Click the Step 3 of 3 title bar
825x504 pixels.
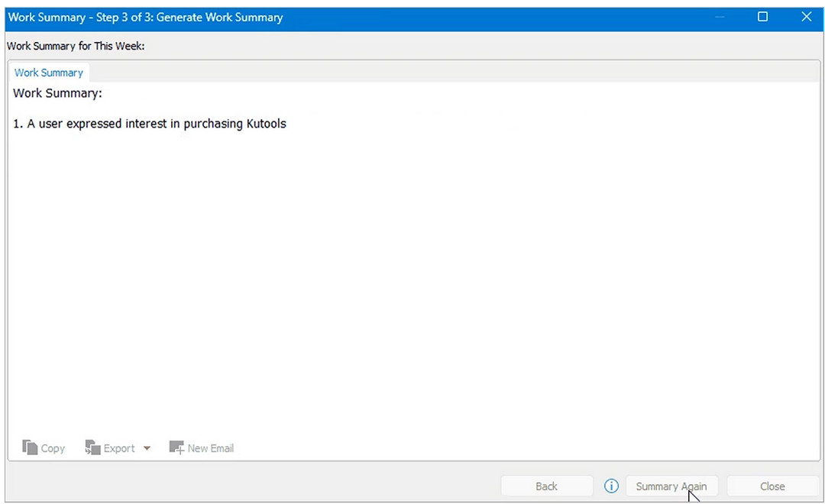tap(144, 16)
